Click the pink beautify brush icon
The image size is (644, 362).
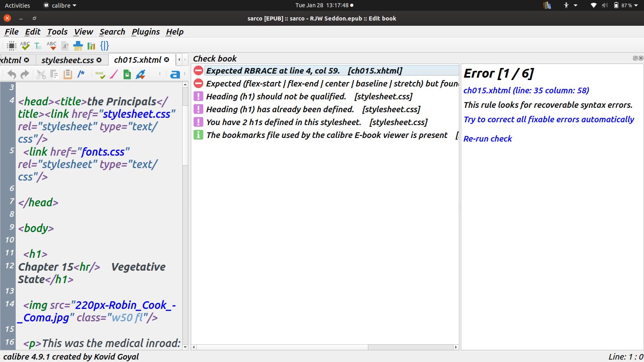(114, 74)
